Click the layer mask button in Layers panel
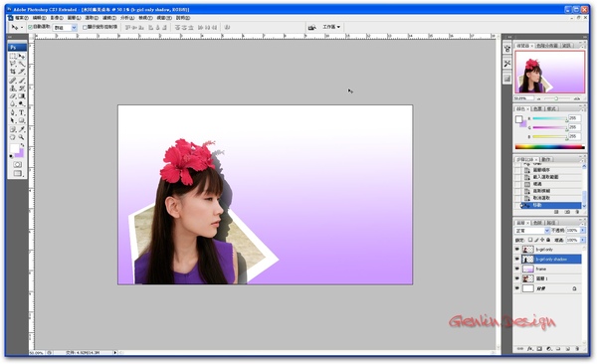The image size is (597, 364). point(539,348)
